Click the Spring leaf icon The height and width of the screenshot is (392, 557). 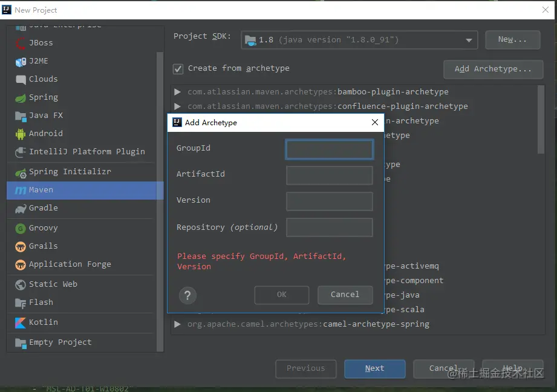point(21,98)
